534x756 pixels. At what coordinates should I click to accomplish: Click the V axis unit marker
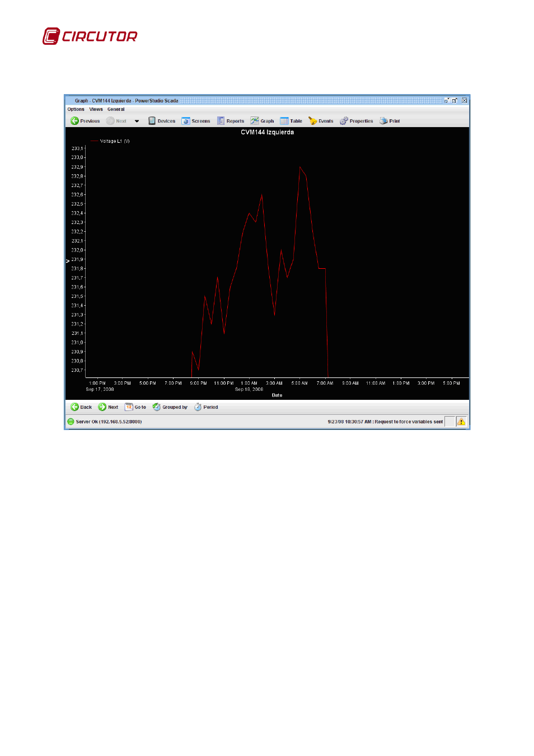pyautogui.click(x=68, y=261)
